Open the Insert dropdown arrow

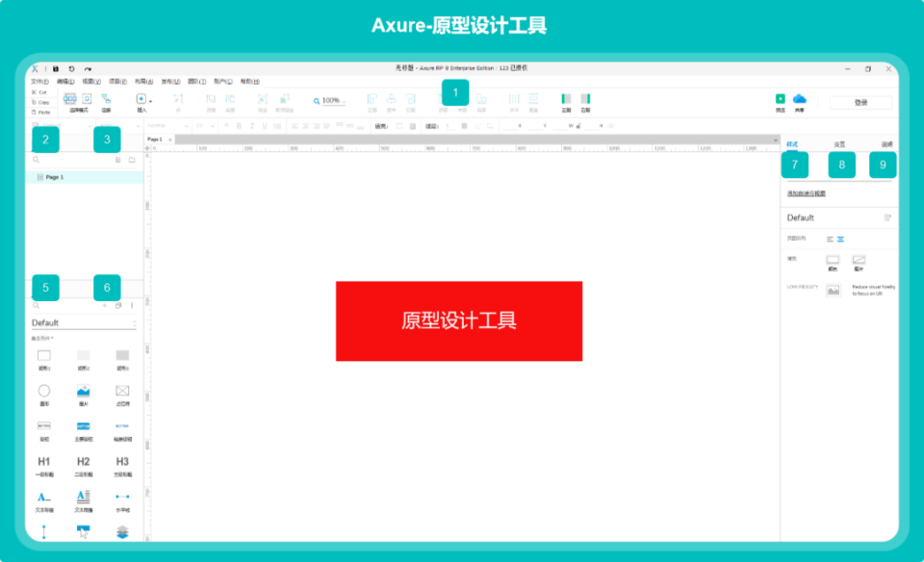(150, 101)
